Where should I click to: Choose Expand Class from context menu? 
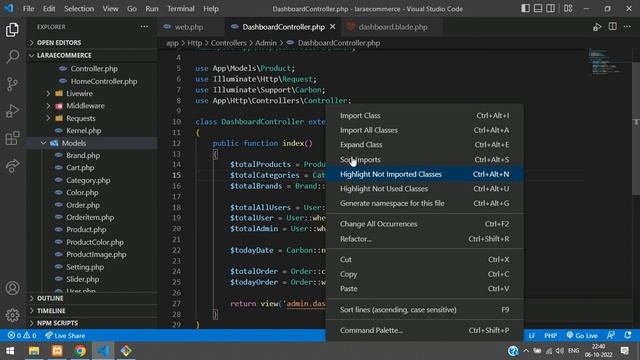[424, 145]
